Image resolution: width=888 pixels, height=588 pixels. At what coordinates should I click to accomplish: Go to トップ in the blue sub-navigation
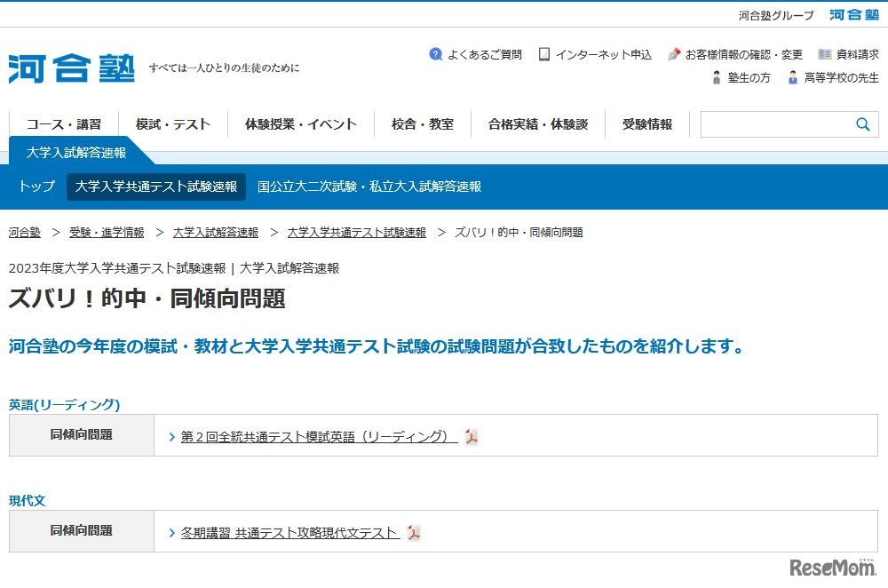click(36, 187)
